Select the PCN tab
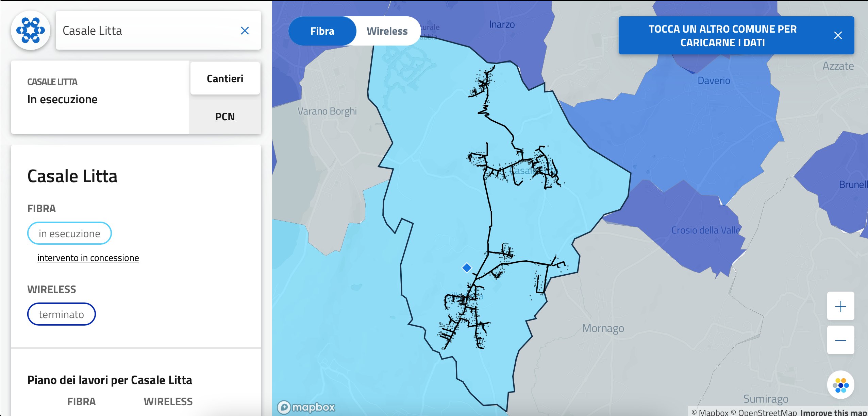Viewport: 868px width, 416px height. click(x=225, y=117)
